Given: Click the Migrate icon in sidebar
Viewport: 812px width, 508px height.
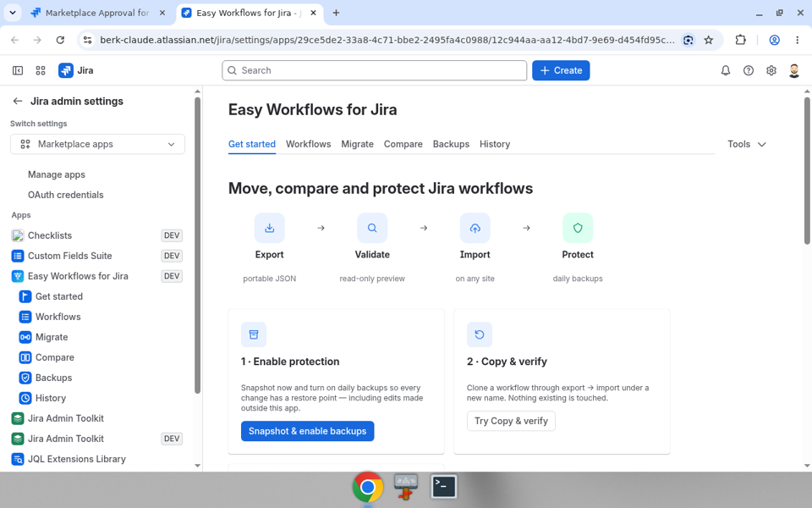Looking at the screenshot, I should point(25,337).
